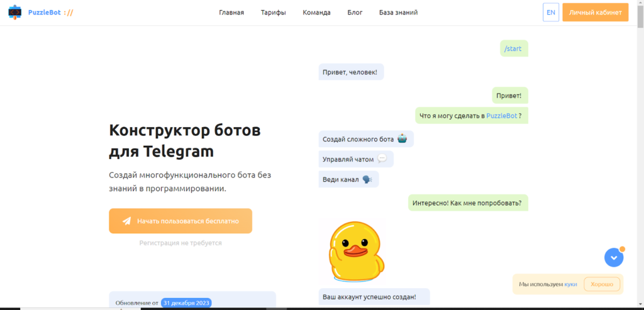Click the robot emoji next to Создай сложного бота

pyautogui.click(x=402, y=139)
